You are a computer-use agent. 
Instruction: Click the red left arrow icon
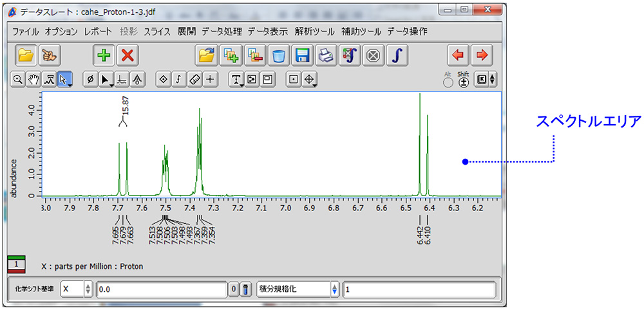click(x=457, y=55)
